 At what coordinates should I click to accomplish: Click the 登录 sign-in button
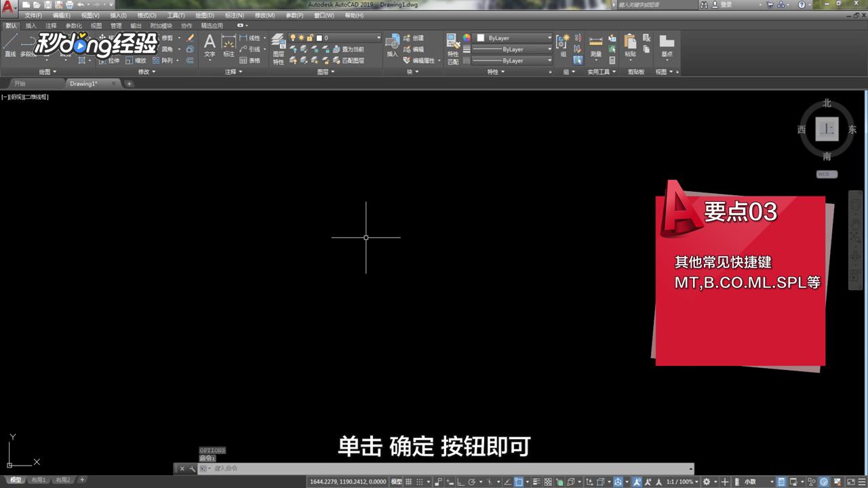726,5
